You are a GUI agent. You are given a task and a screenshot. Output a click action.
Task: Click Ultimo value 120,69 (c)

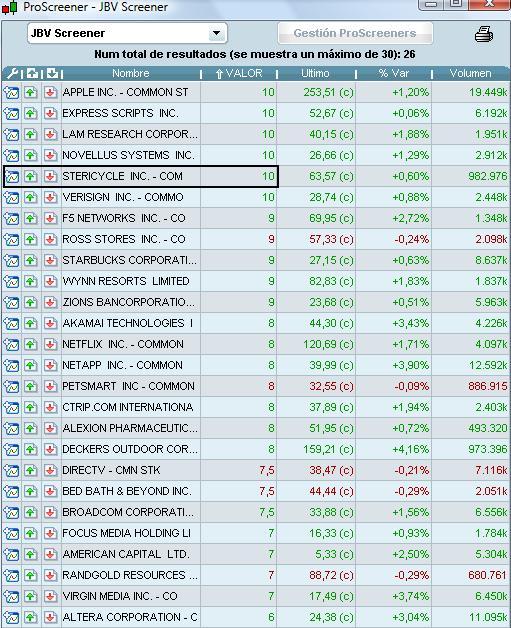[x=328, y=344]
